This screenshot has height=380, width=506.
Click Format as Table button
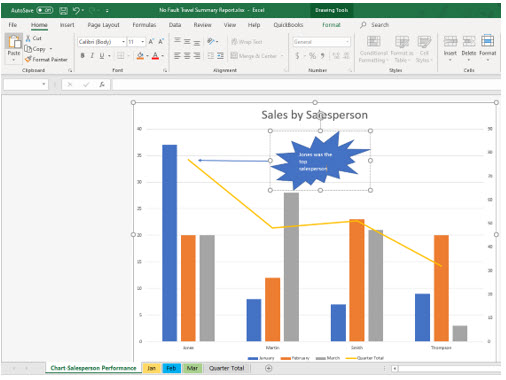point(402,49)
